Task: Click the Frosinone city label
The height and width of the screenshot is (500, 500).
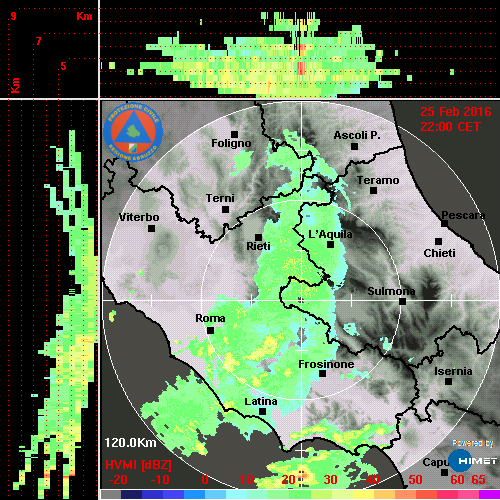Action: tap(326, 364)
